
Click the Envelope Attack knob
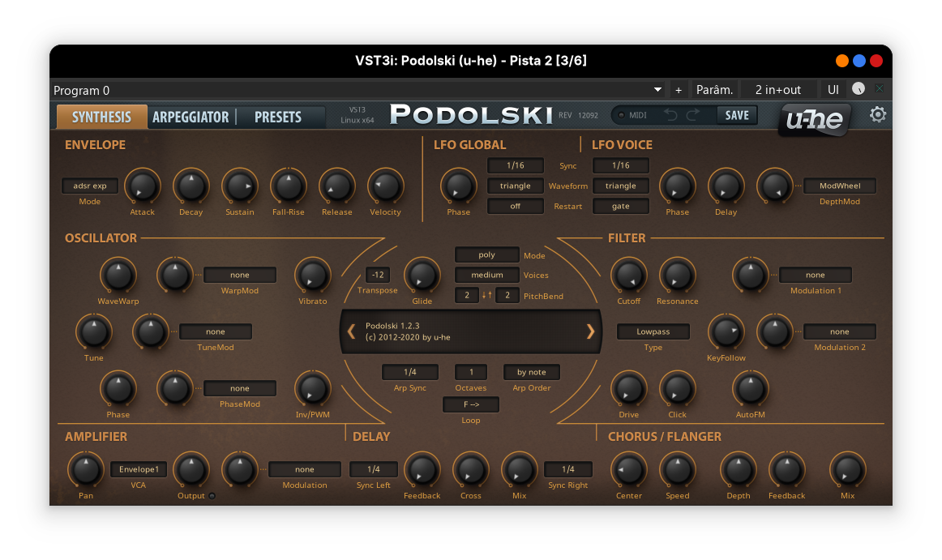tap(142, 186)
